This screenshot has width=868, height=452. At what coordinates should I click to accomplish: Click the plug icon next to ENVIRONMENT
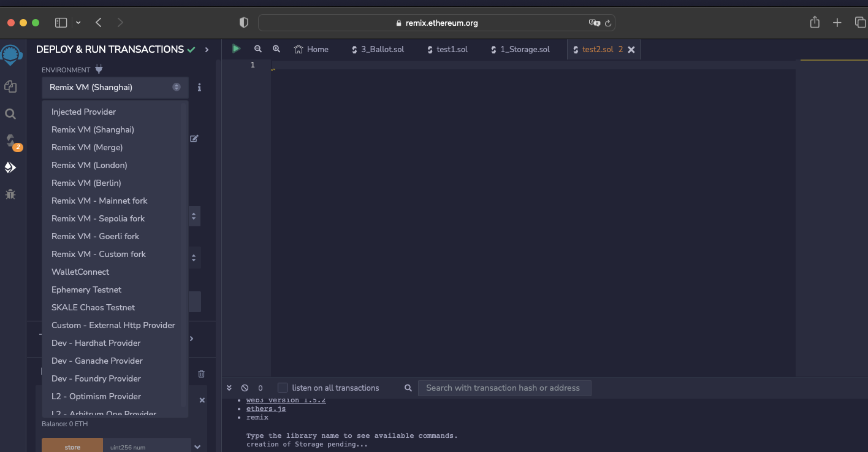pyautogui.click(x=99, y=70)
